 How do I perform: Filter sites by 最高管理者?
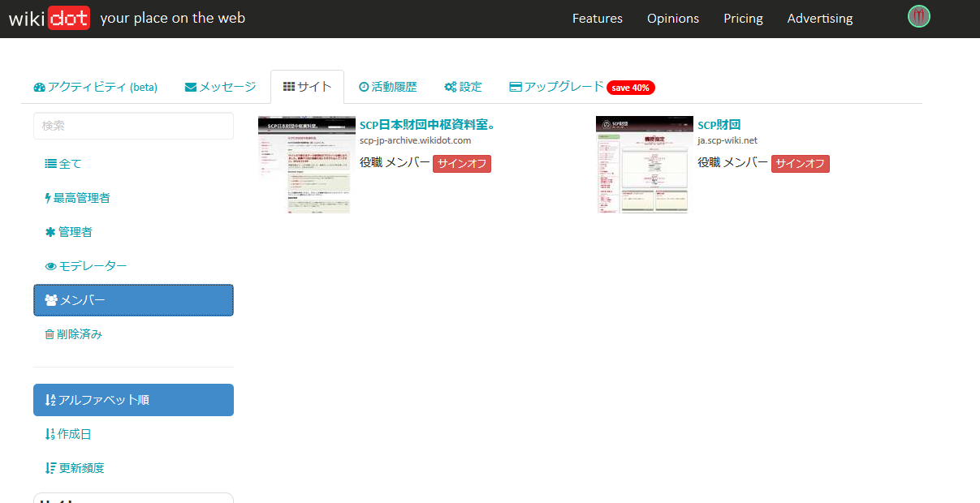pyautogui.click(x=77, y=198)
